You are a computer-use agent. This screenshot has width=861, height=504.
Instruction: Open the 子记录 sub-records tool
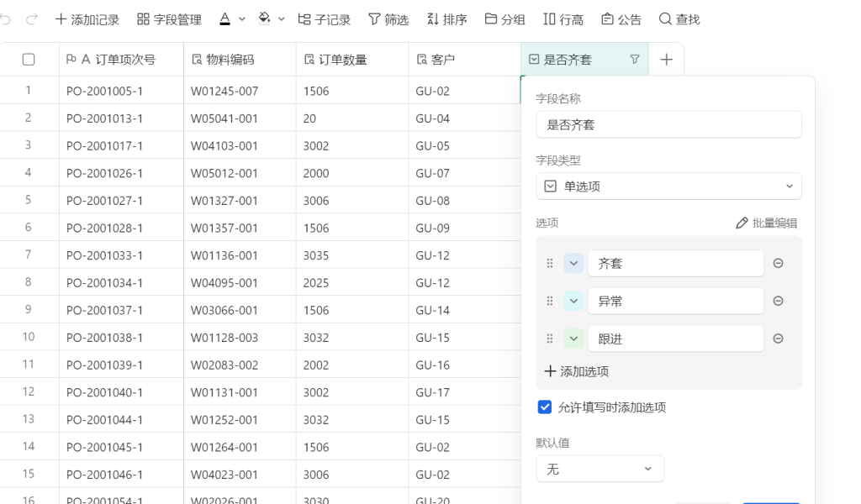pyautogui.click(x=324, y=20)
